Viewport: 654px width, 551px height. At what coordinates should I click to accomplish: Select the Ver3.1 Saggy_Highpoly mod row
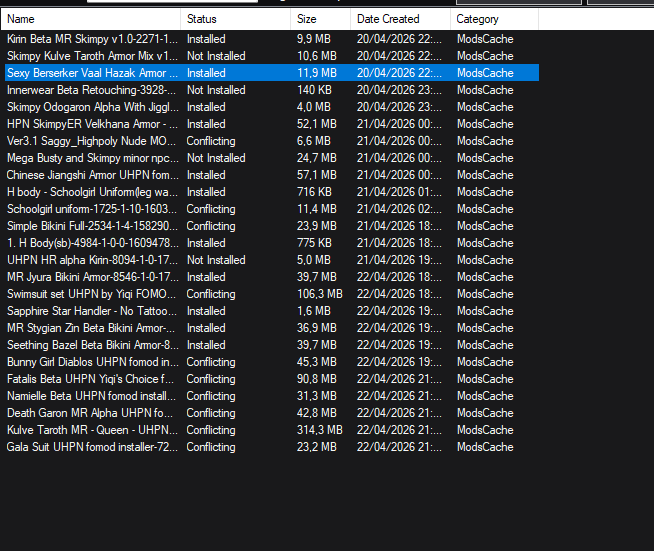point(272,141)
